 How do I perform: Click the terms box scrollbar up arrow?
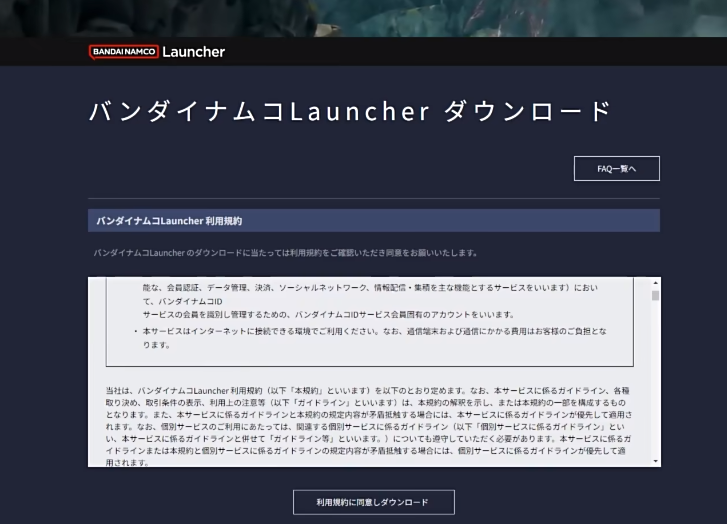655,283
